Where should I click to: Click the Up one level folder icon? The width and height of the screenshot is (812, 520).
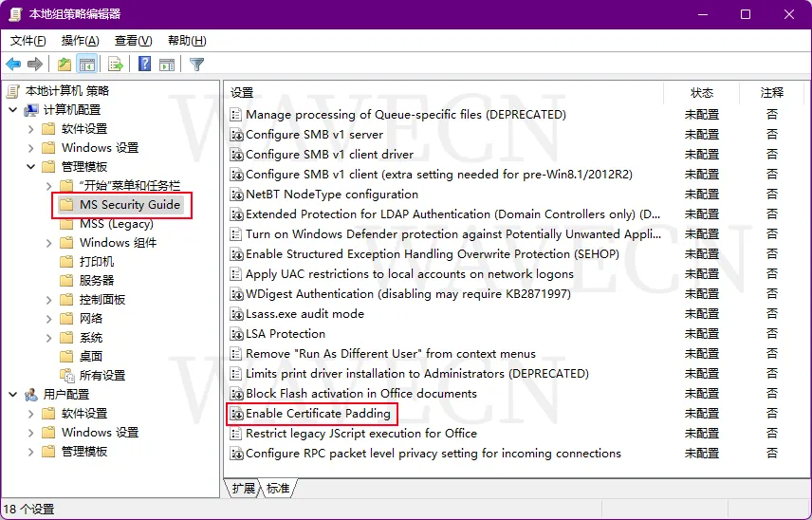pyautogui.click(x=65, y=65)
